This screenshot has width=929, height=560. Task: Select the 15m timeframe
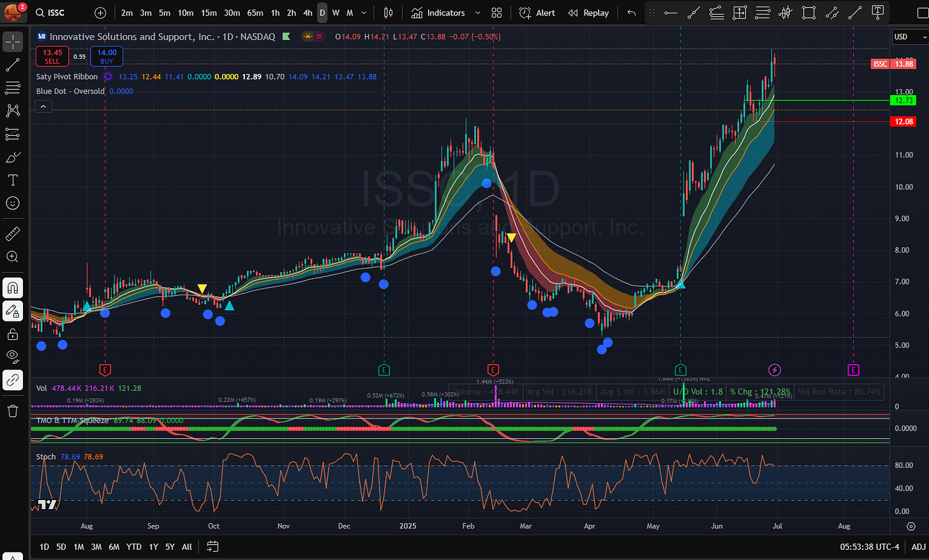(209, 13)
